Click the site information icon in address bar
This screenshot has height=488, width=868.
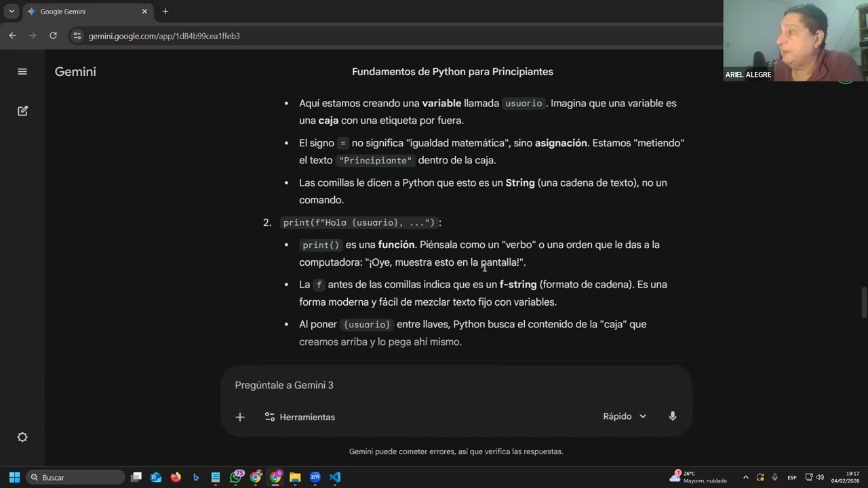77,36
